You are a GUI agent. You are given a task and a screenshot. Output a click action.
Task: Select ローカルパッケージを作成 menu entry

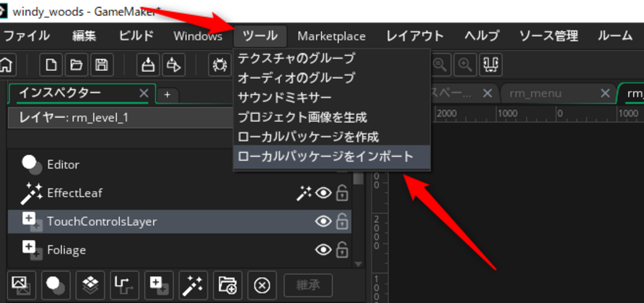[332, 137]
